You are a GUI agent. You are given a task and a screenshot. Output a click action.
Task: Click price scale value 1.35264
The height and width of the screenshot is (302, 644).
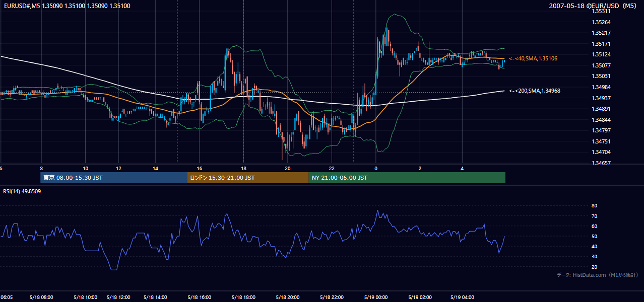tap(601, 22)
